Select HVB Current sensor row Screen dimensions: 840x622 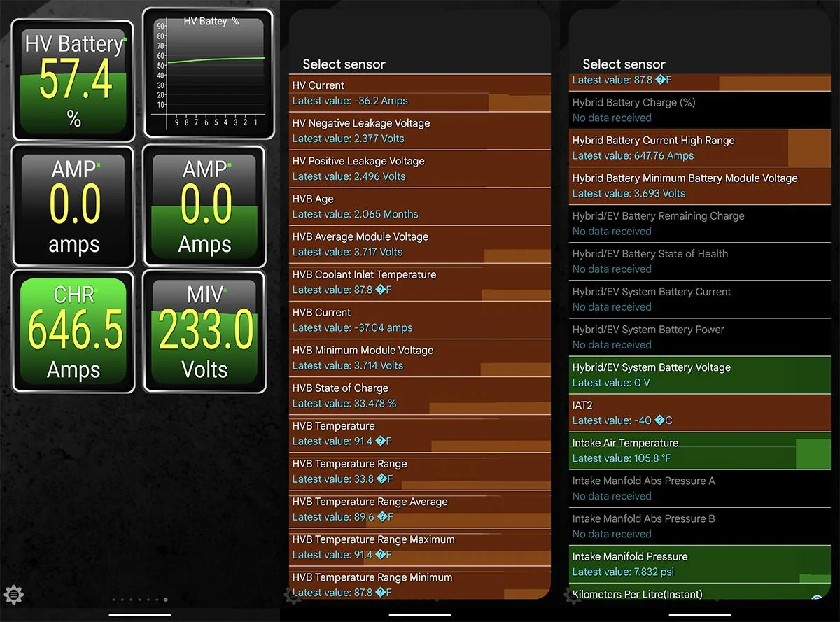420,320
